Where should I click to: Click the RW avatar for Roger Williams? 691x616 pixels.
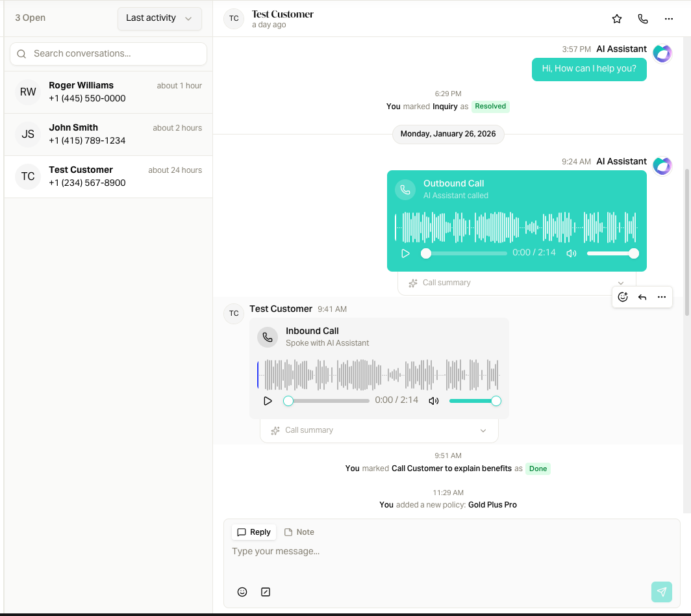click(28, 92)
